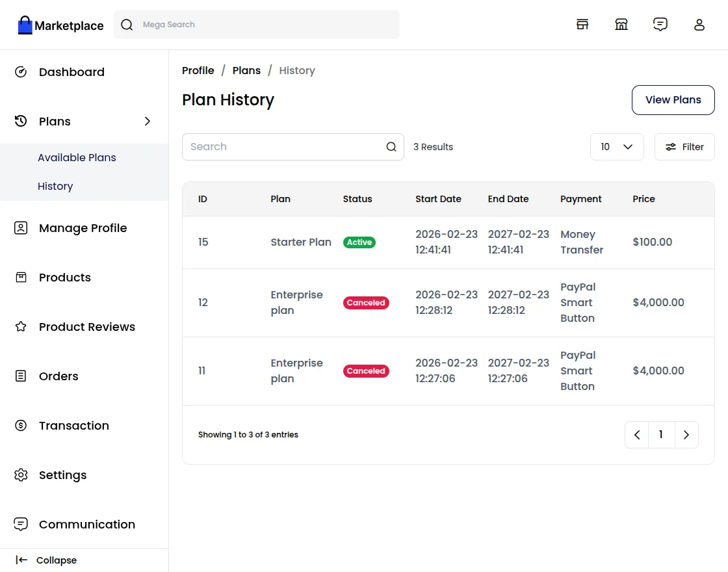This screenshot has width=728, height=572.
Task: Click the chat messages icon in top bar
Action: coord(660,24)
